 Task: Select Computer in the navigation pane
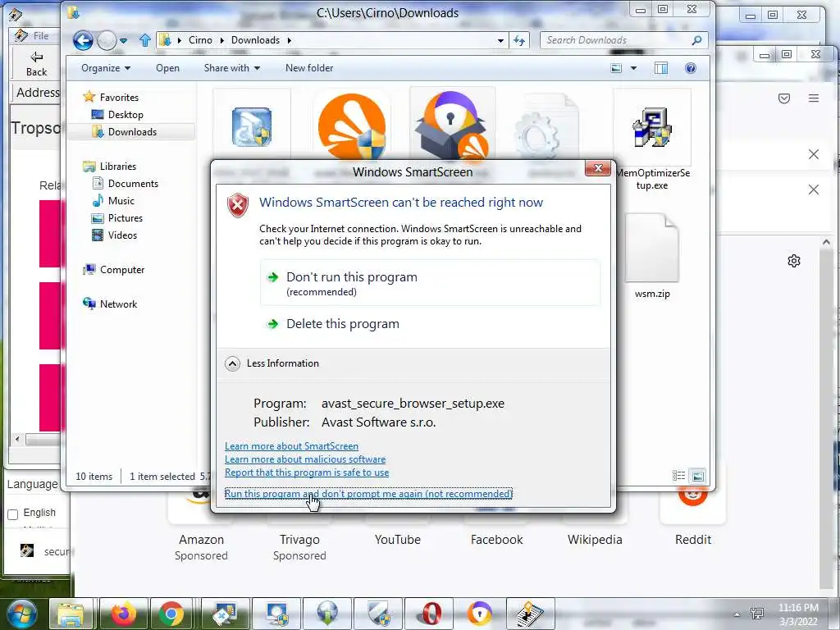pos(122,269)
